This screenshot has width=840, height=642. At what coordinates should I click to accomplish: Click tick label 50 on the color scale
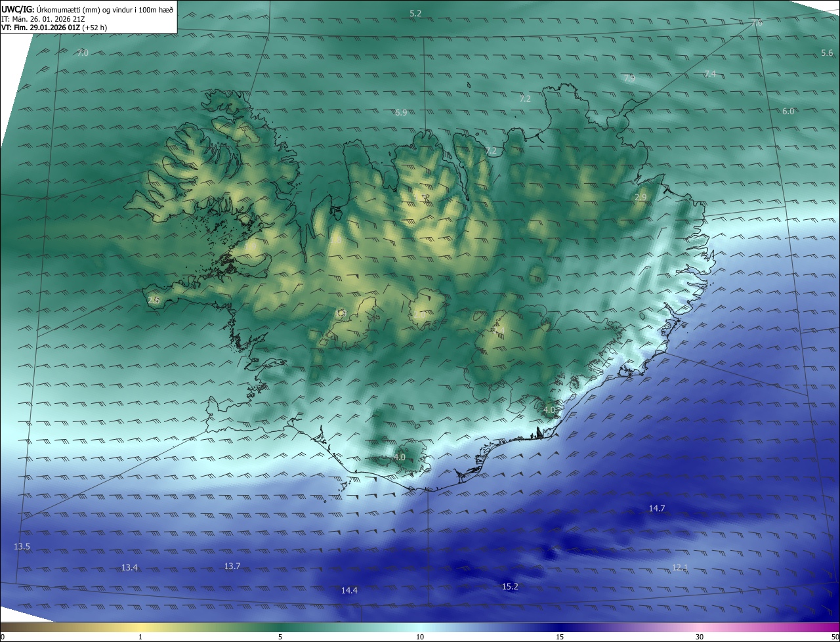(x=835, y=637)
